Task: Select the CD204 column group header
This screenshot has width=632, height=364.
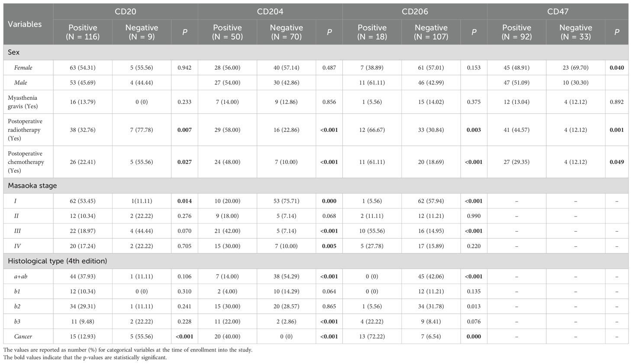Action: [270, 12]
